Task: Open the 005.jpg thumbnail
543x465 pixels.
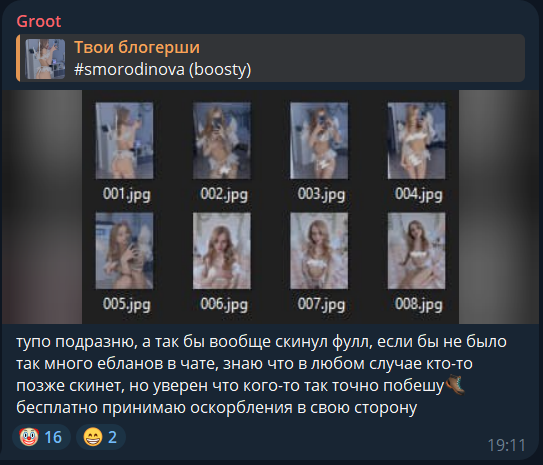Action: click(124, 251)
